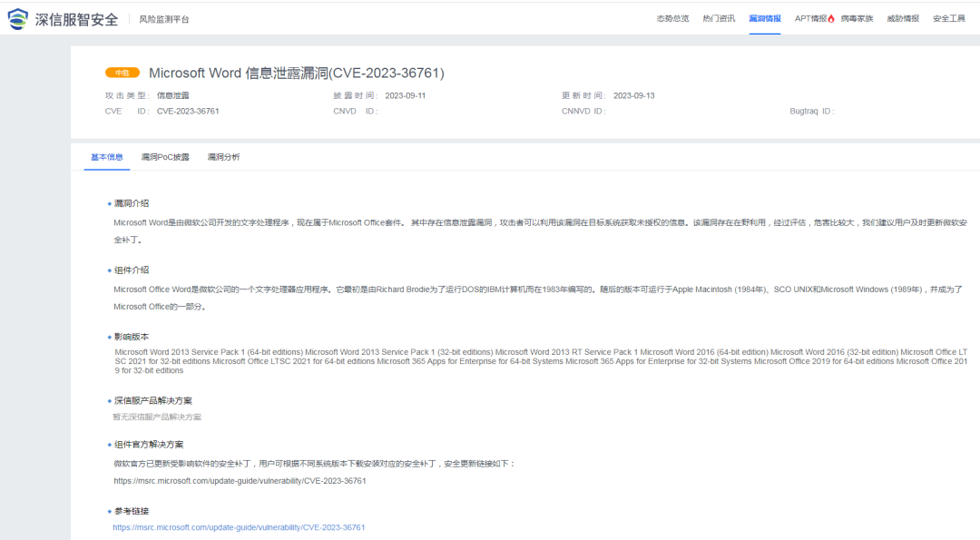
Task: Click the 组件介绍 description paragraph
Action: [x=538, y=298]
